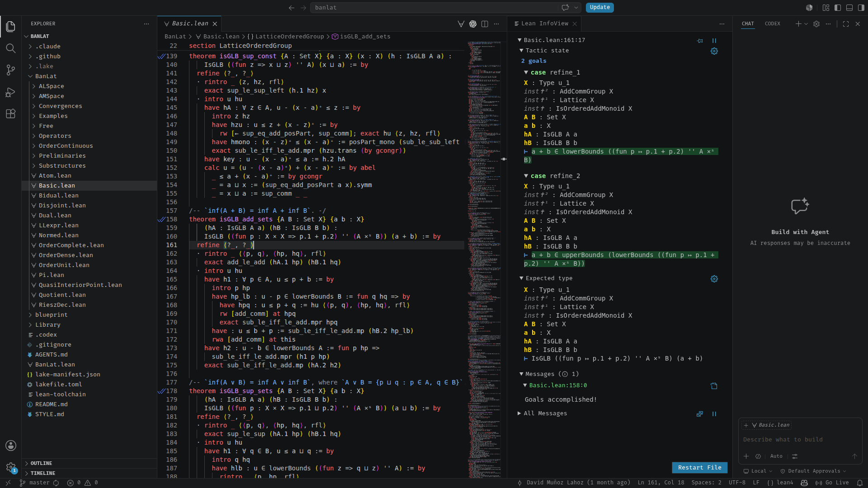Switch to the CHAT tab
Viewport: 868px width, 488px height.
pyautogui.click(x=748, y=23)
